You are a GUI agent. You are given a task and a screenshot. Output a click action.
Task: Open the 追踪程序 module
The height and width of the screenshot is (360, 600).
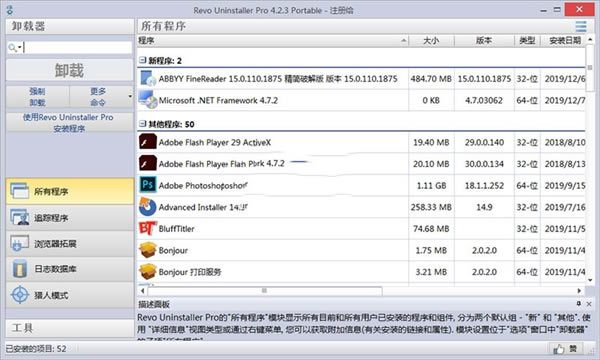click(70, 217)
